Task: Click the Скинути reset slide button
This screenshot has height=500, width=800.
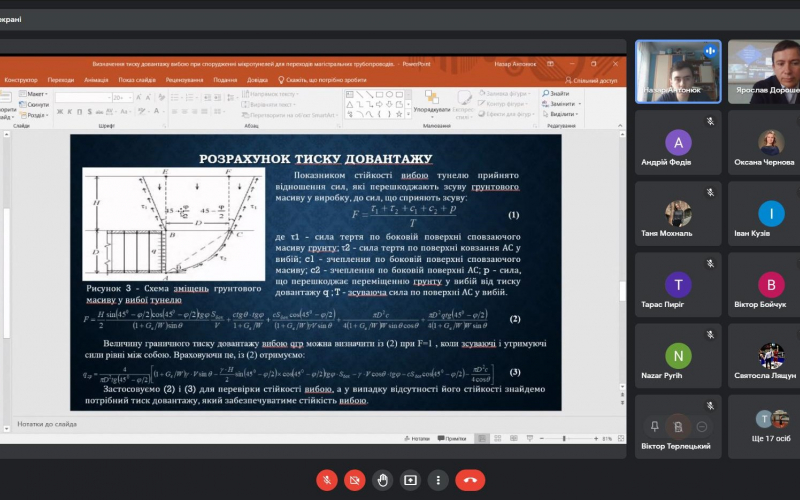Action: click(x=34, y=105)
